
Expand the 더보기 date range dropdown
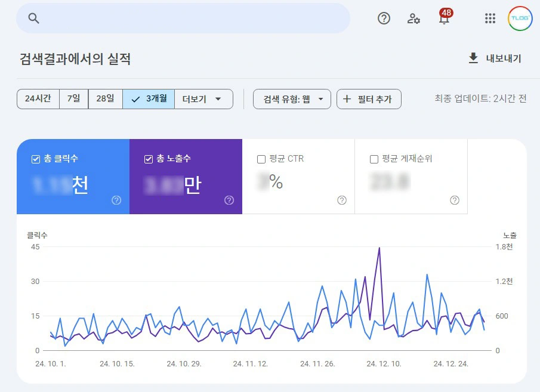point(203,99)
